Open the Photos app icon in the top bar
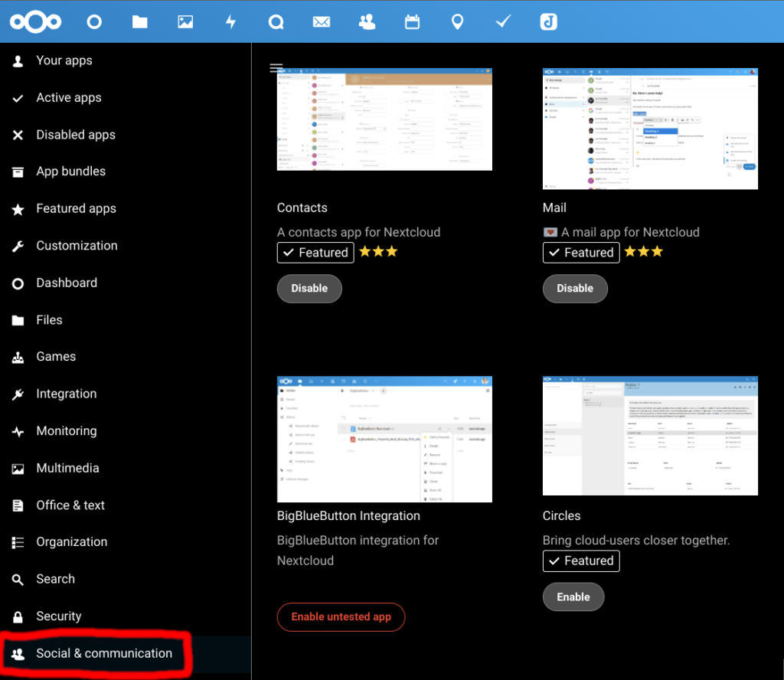This screenshot has height=680, width=784. tap(185, 21)
